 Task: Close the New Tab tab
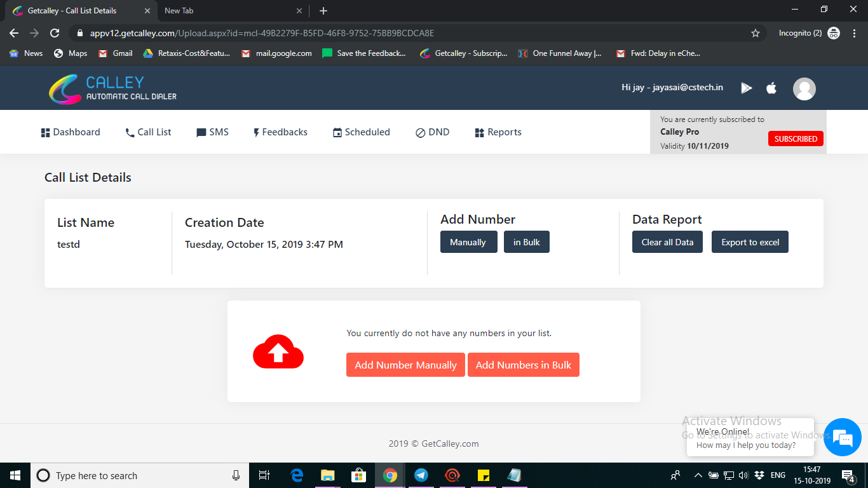click(x=300, y=11)
